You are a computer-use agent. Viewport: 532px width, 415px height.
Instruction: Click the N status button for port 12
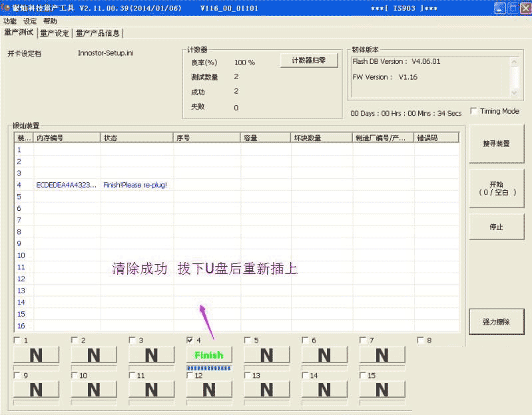click(209, 390)
